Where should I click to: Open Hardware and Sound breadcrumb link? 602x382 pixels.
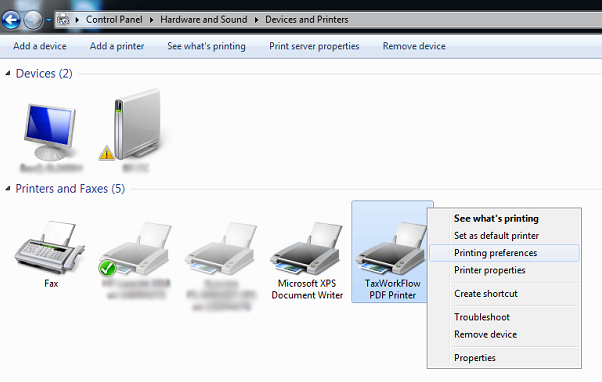pyautogui.click(x=203, y=20)
